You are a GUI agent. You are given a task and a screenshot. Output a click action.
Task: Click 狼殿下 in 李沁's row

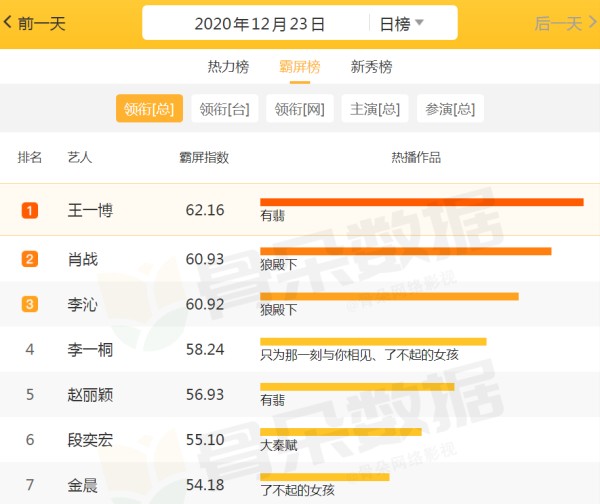[279, 310]
